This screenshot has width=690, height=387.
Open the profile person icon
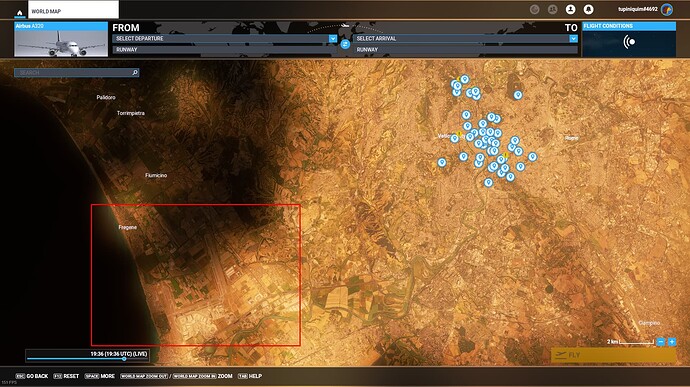click(570, 9)
